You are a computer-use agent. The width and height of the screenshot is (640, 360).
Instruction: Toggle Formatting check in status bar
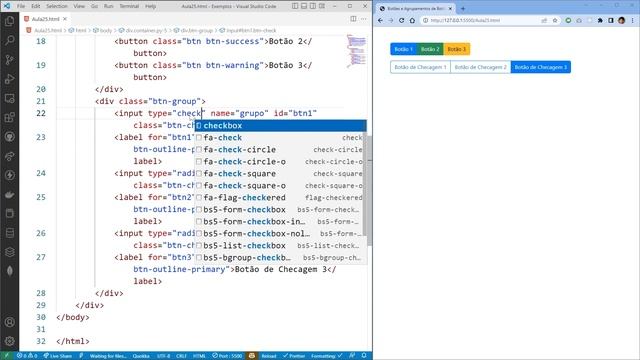pyautogui.click(x=327, y=356)
